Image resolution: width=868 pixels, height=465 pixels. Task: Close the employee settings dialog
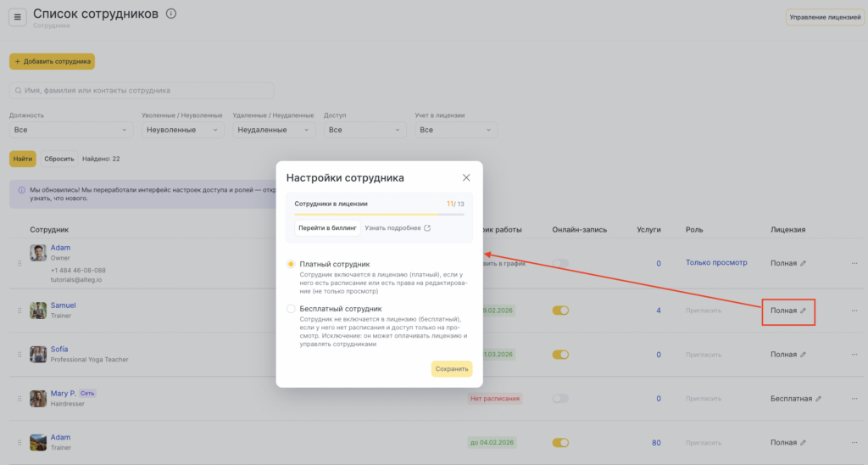(465, 177)
